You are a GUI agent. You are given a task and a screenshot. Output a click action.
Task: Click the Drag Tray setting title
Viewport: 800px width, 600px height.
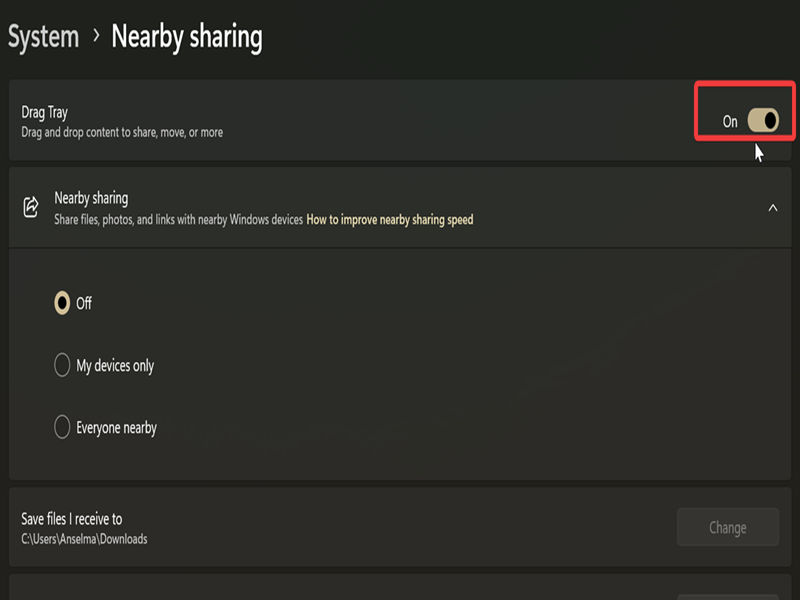coord(45,112)
